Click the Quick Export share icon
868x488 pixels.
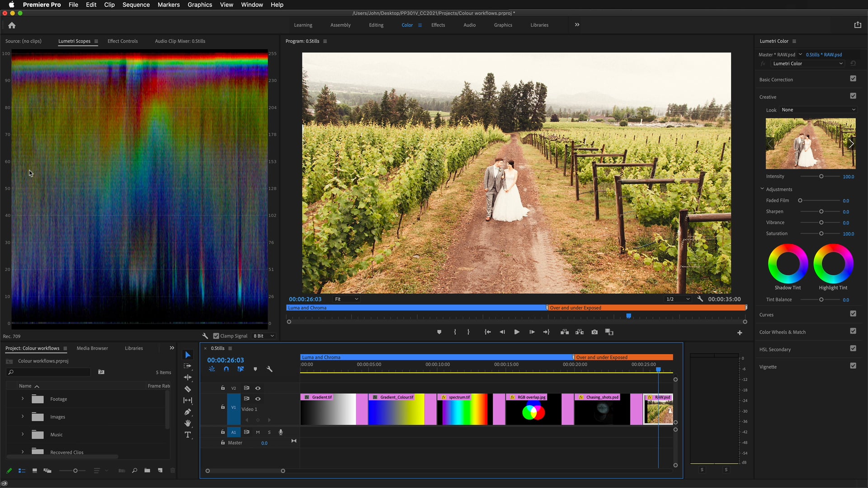click(858, 25)
